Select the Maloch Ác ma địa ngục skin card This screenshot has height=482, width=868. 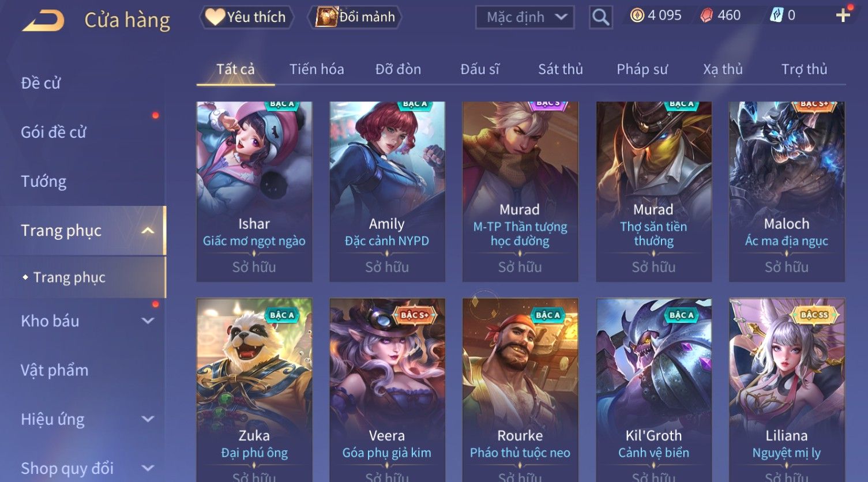787,191
